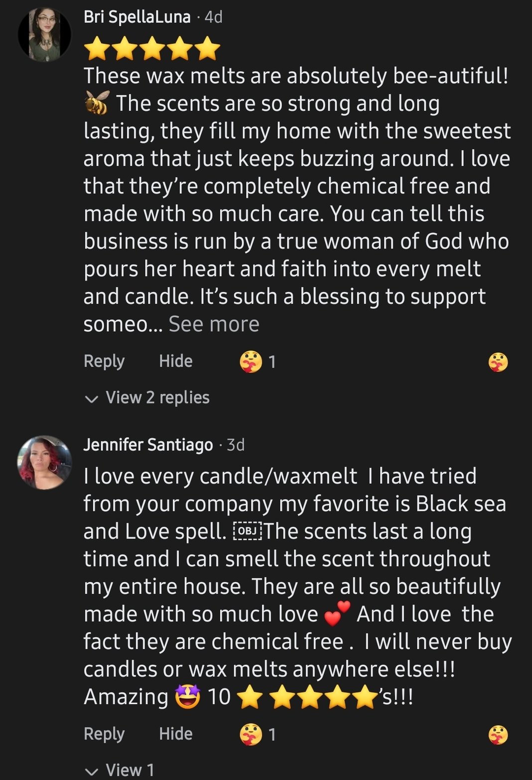This screenshot has height=780, width=532.
Task: Reply to Bri SpellaLuna's review
Action: [104, 361]
